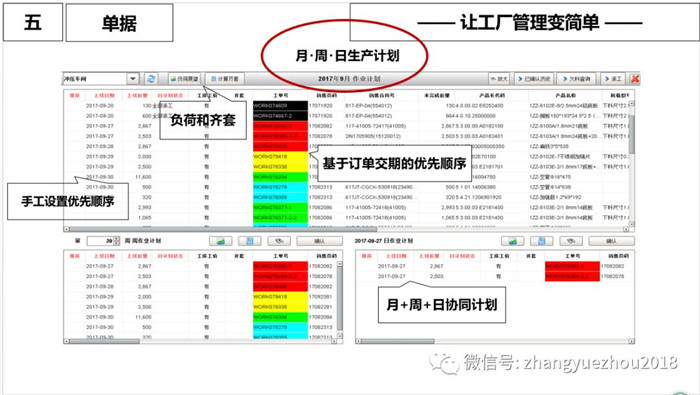Click quantity 11,600 in monthly table
The image size is (700, 395).
143,177
